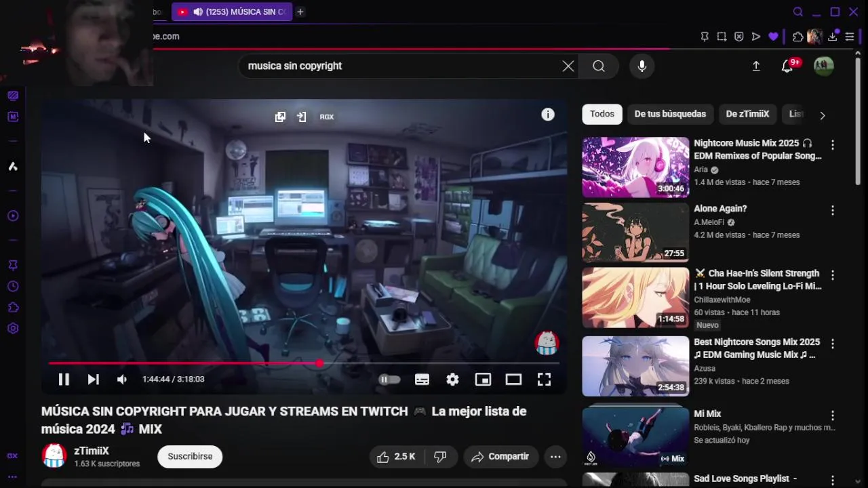Select the 'Todos' filter chip
The width and height of the screenshot is (868, 488).
click(602, 114)
